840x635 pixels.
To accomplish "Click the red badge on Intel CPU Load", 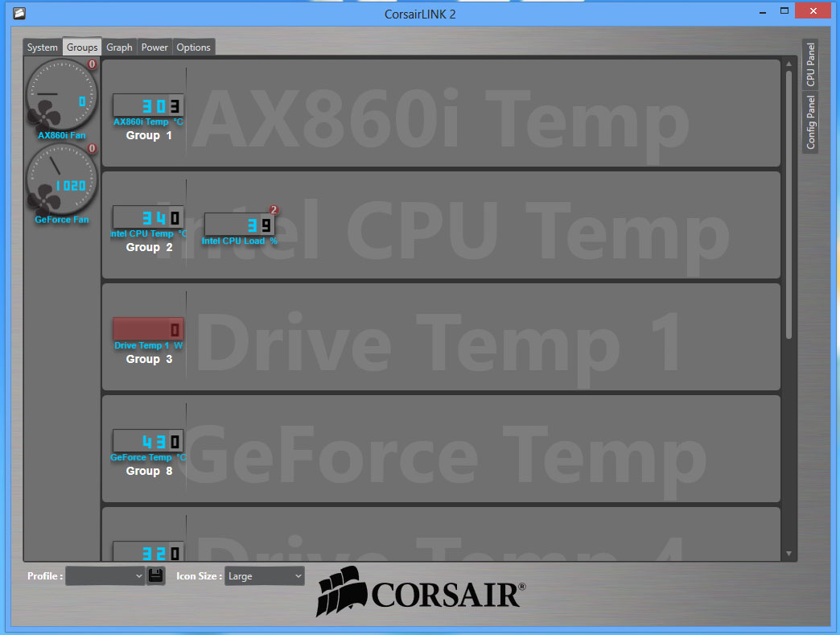I will click(x=274, y=209).
